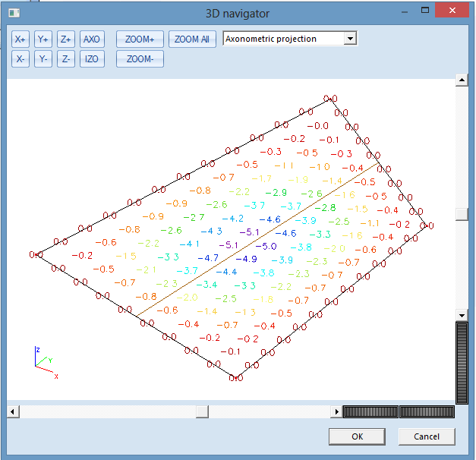
Task: Zoom out with ZOOM- button
Action: 140,59
